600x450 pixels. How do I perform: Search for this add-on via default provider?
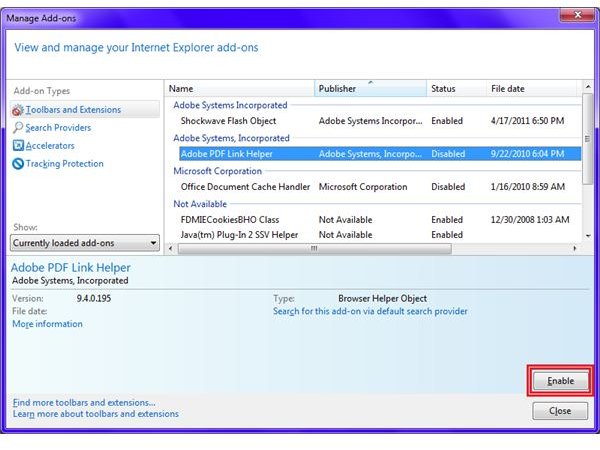click(x=370, y=311)
